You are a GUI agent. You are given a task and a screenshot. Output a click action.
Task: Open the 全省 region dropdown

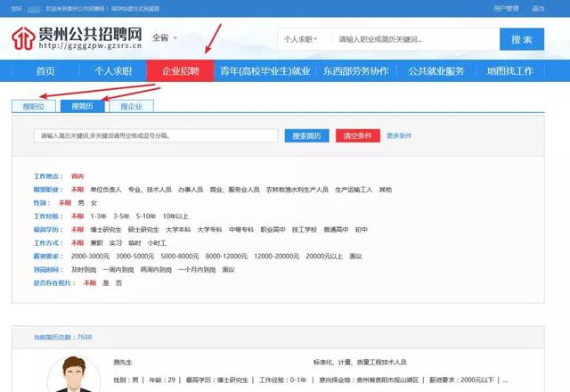point(164,38)
